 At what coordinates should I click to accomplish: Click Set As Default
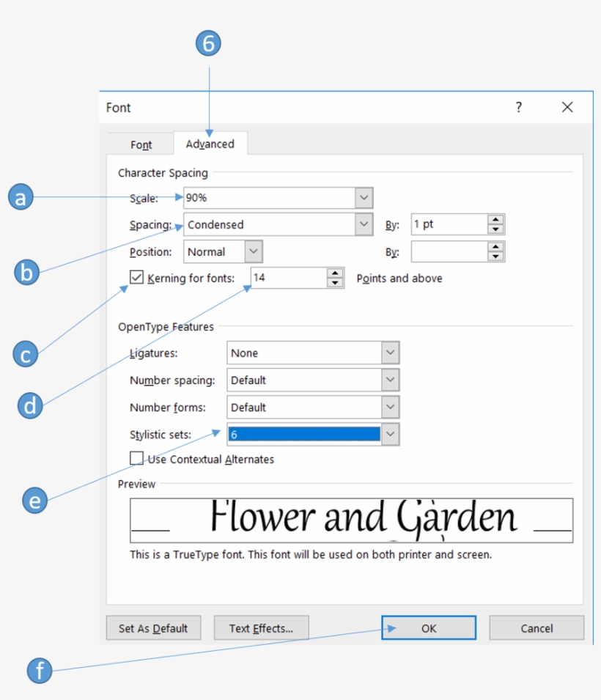coord(153,628)
